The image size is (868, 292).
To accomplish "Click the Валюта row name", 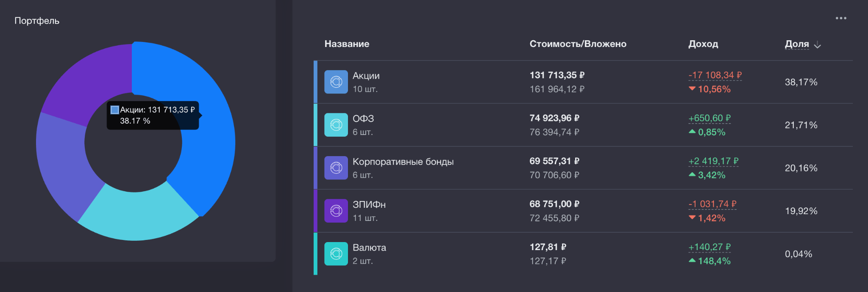I will coord(369,248).
